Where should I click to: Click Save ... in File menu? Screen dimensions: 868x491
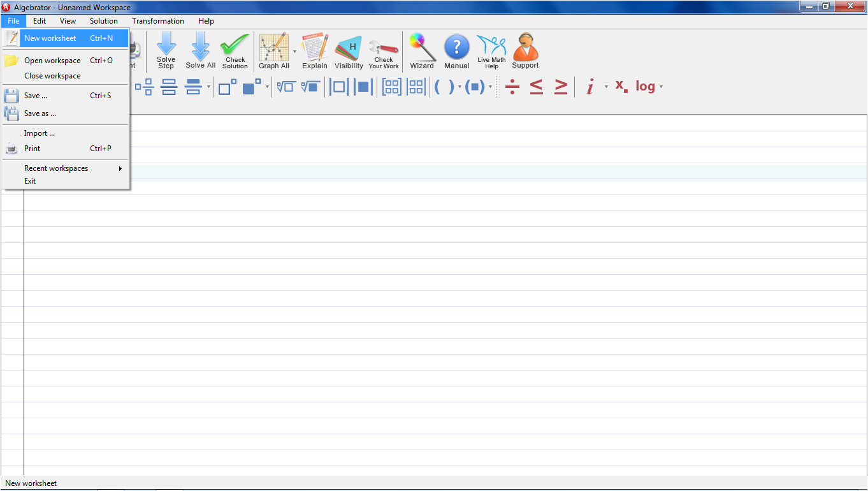click(x=66, y=96)
